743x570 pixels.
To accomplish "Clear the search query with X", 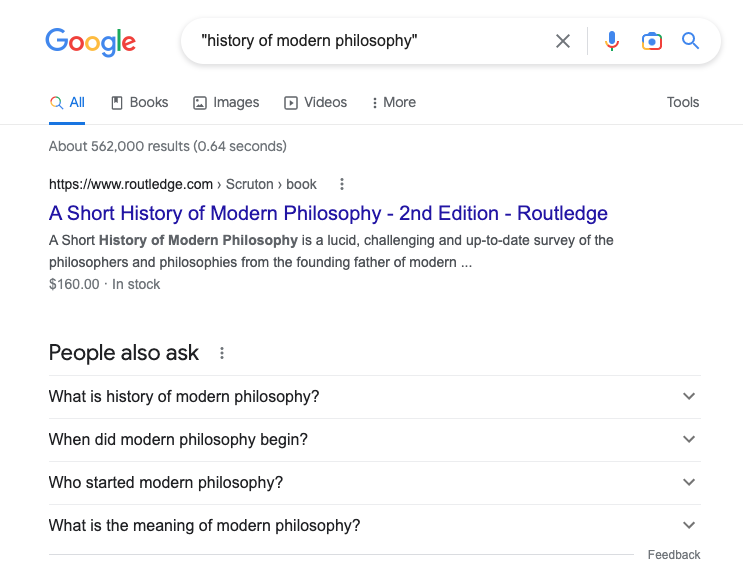I will point(562,41).
